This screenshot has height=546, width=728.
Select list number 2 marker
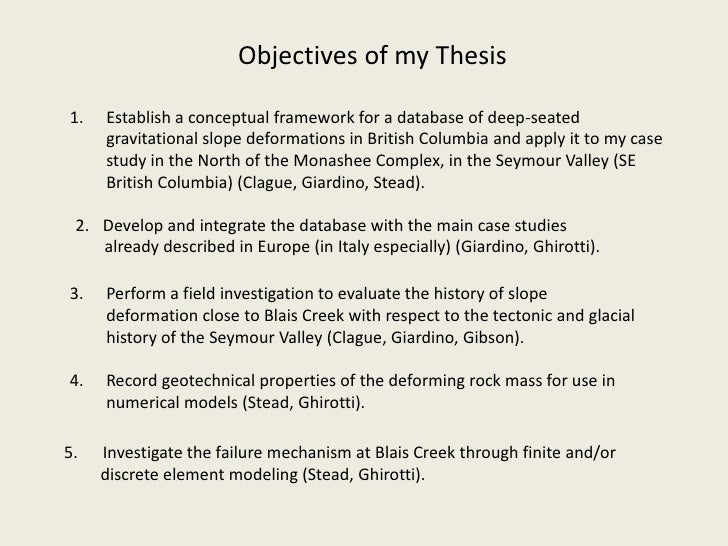82,226
